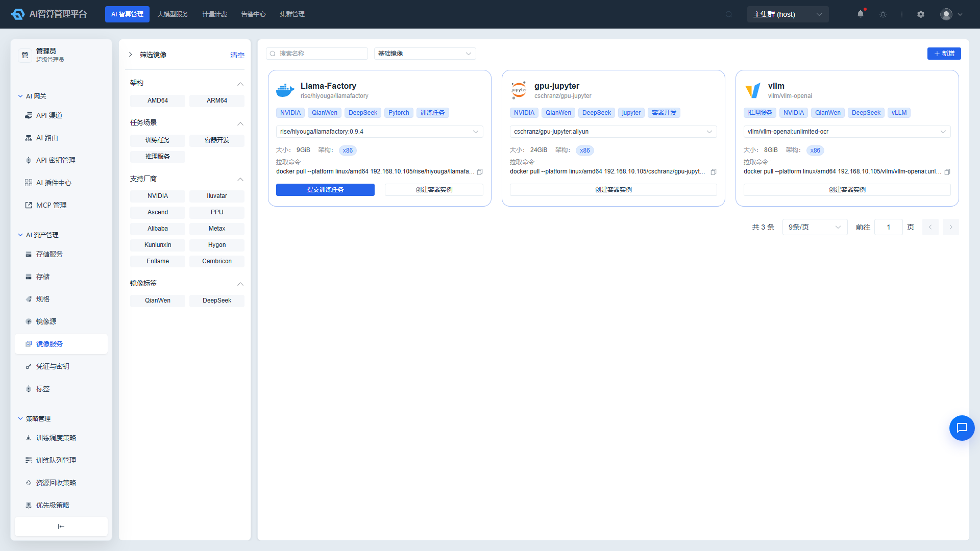The image size is (980, 551).
Task: Click the Llama-Factory docker whale icon
Action: pos(285,90)
